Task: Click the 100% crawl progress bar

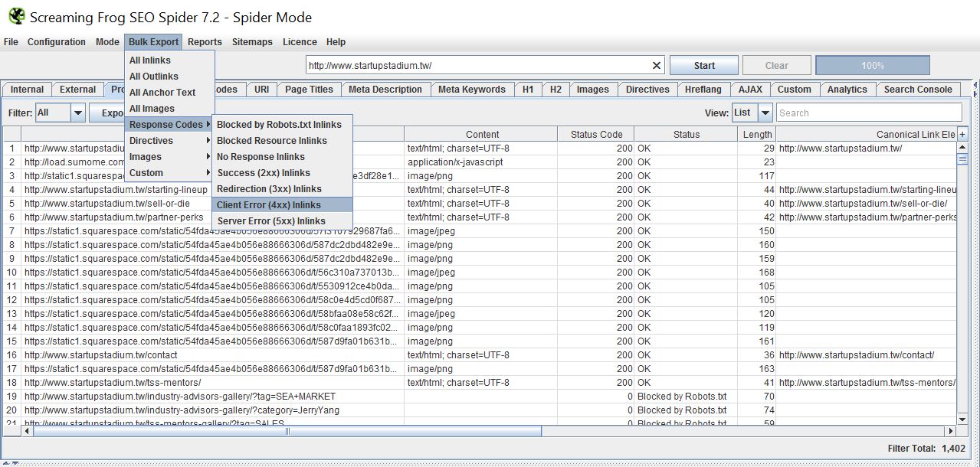Action: pos(873,66)
